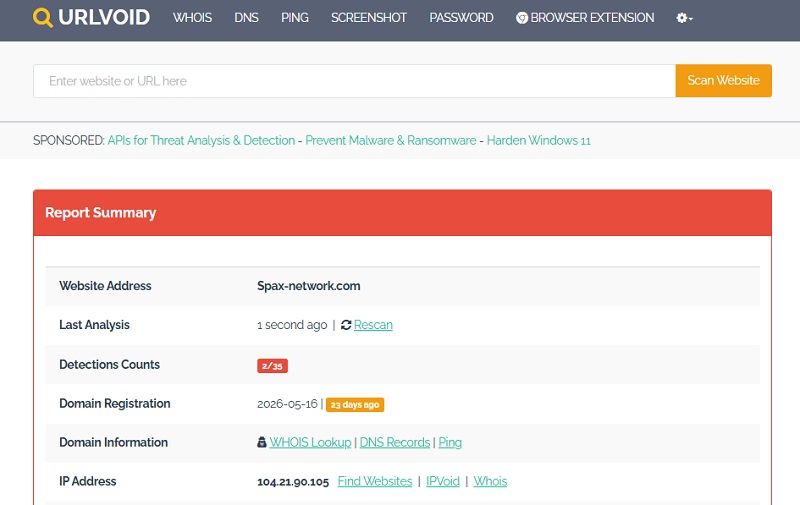Open the PASSWORD menu item
800x505 pixels.
point(461,18)
